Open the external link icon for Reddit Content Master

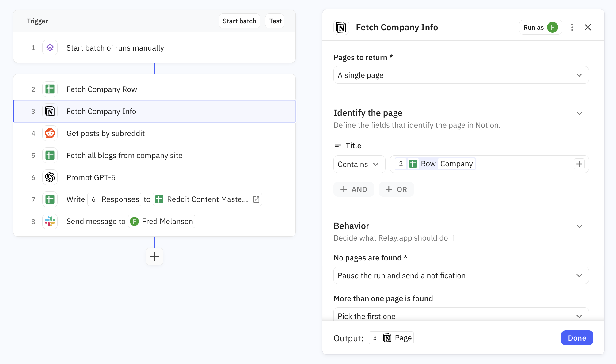256,199
